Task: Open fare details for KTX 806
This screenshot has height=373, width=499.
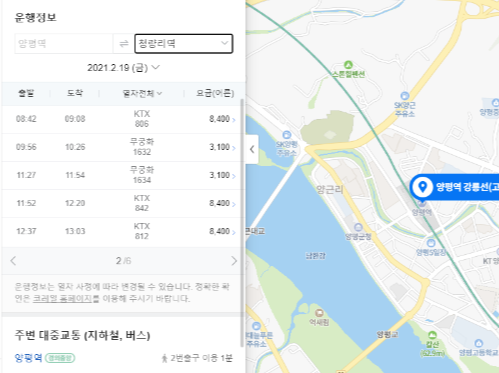Action: click(x=234, y=119)
